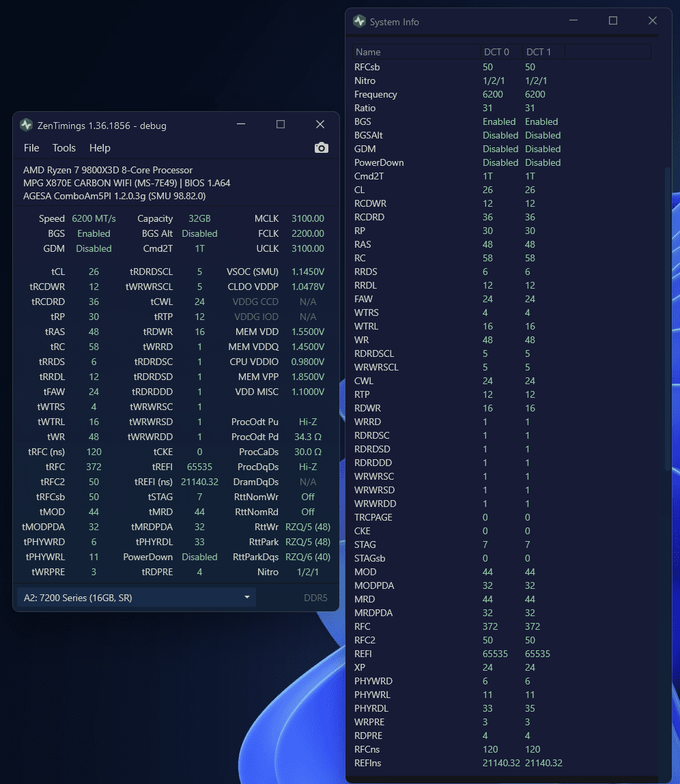
Task: Minimize the ZenTimings window
Action: point(241,124)
